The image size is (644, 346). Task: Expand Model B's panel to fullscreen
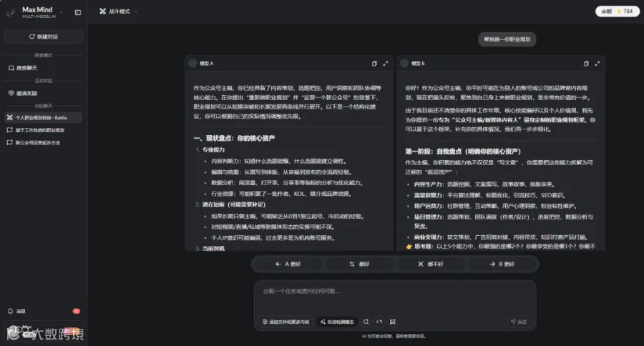click(597, 64)
